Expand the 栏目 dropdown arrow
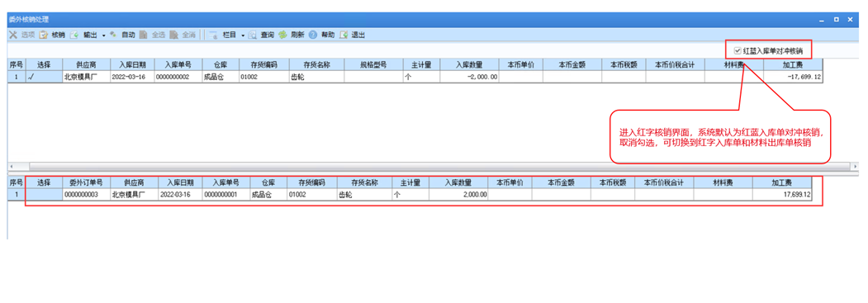This screenshot has height=303, width=868. (x=243, y=36)
